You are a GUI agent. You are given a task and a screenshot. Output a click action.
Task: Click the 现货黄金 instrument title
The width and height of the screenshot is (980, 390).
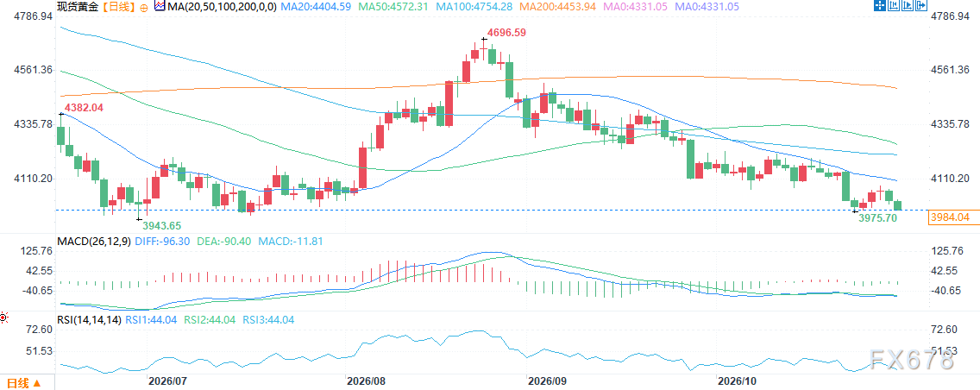[x=78, y=7]
